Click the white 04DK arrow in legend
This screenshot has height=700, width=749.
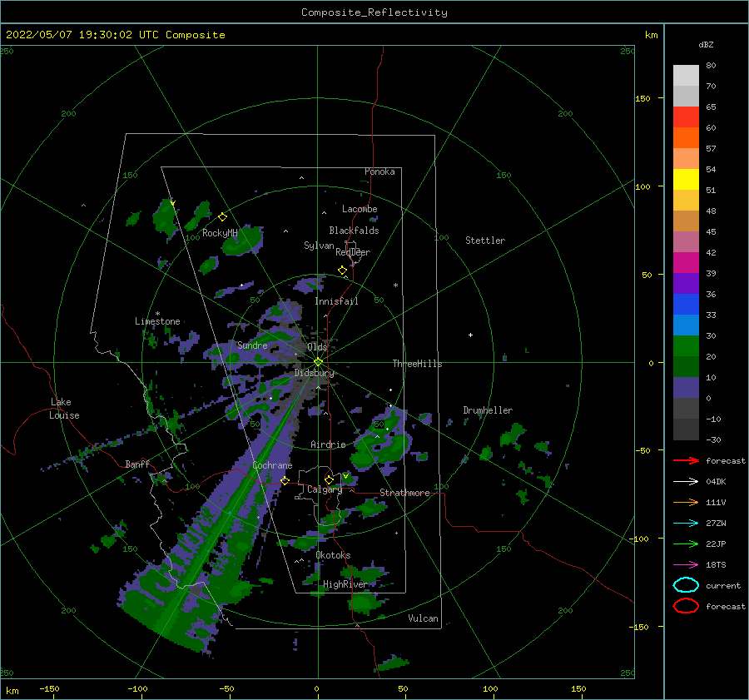point(686,481)
